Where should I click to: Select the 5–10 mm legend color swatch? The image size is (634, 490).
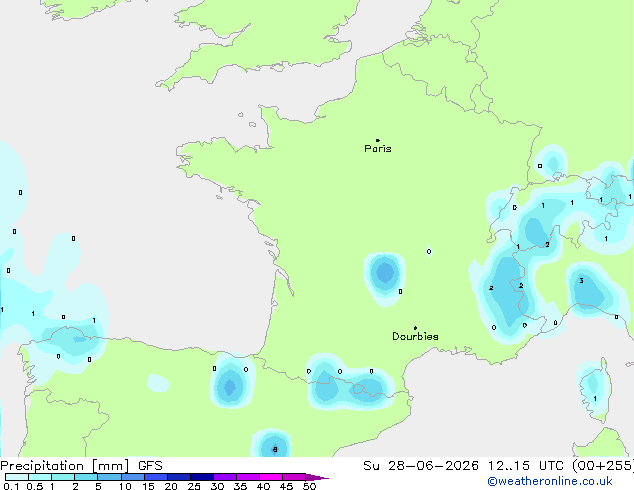(x=109, y=477)
